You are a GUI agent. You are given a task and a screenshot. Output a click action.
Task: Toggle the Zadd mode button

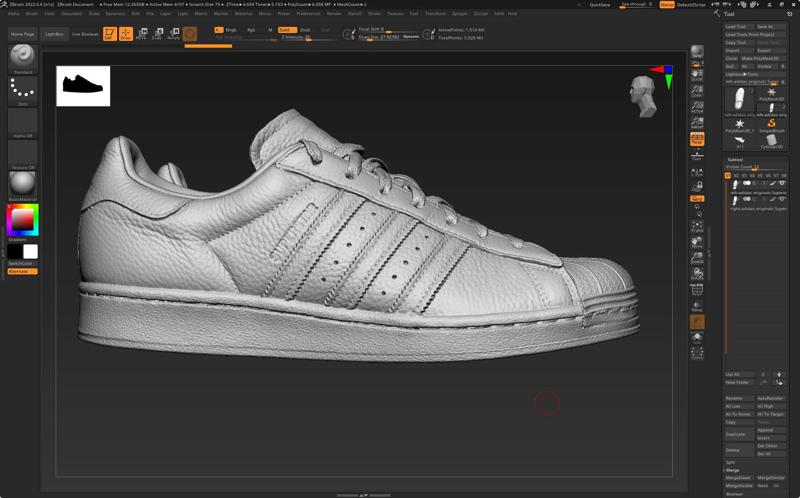(x=287, y=30)
